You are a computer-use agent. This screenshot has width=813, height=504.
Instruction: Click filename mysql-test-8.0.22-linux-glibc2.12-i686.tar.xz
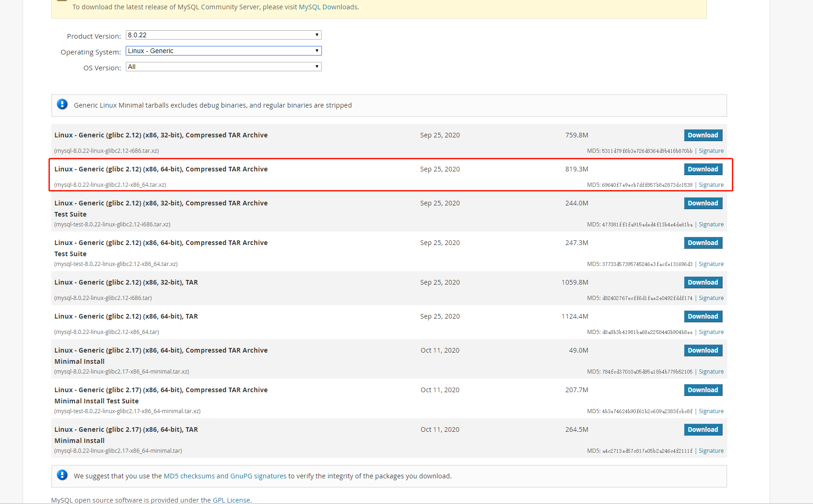click(112, 225)
